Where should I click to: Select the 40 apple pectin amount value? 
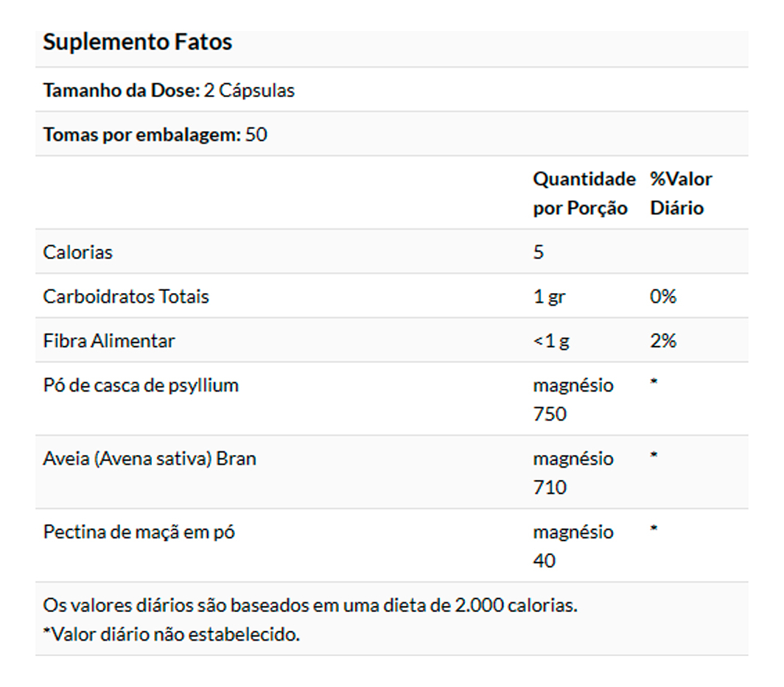(545, 561)
